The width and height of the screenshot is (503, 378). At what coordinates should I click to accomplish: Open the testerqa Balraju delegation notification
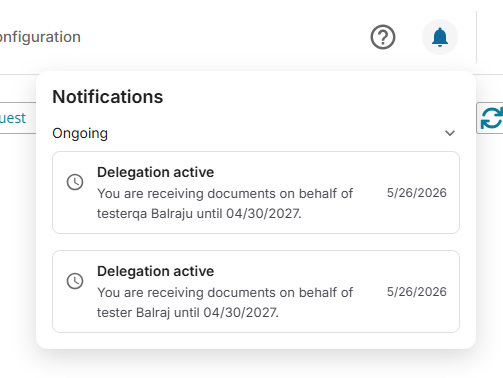click(256, 192)
